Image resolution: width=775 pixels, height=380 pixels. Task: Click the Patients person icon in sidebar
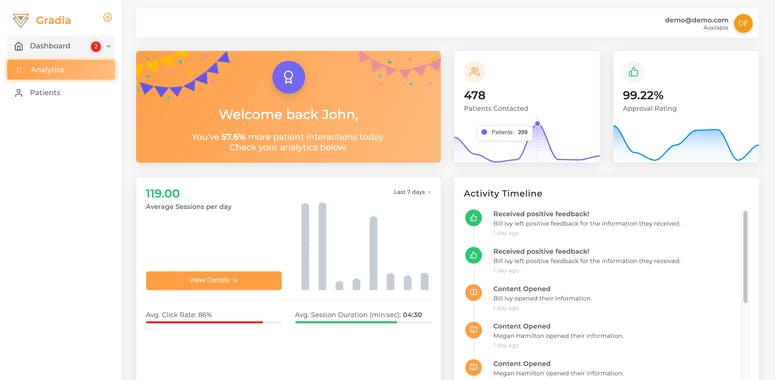[19, 93]
